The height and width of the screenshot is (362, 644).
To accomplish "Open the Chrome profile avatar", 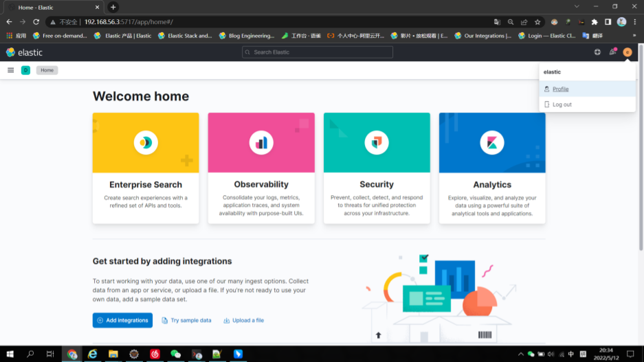I will [621, 22].
